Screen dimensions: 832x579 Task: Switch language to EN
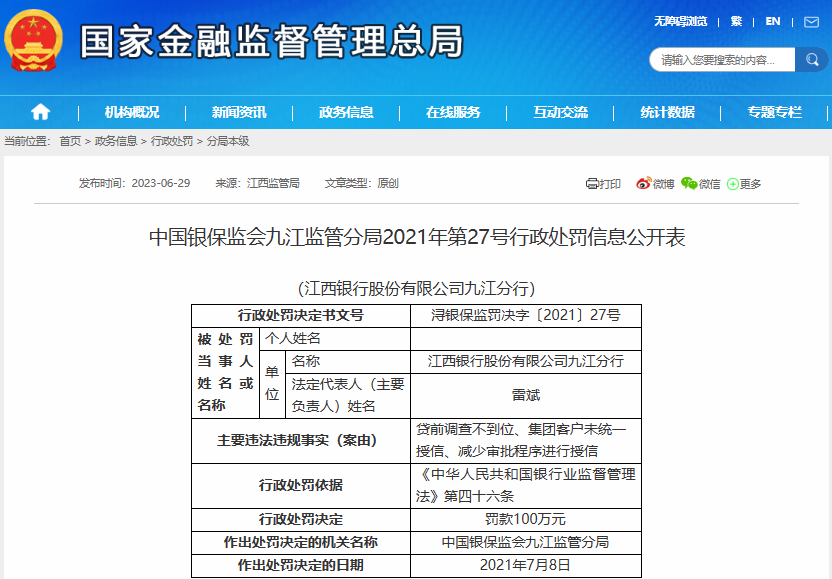(x=773, y=21)
